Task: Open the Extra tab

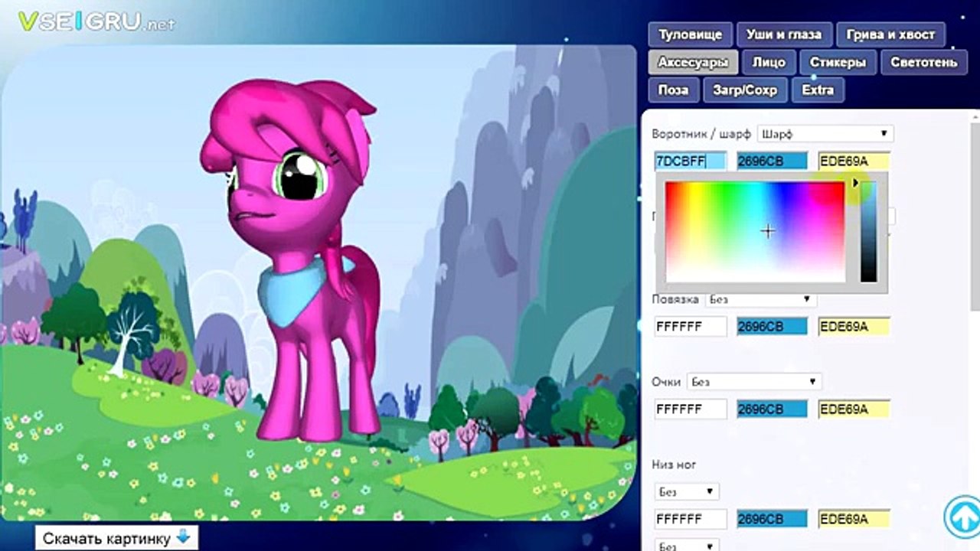Action: 818,90
